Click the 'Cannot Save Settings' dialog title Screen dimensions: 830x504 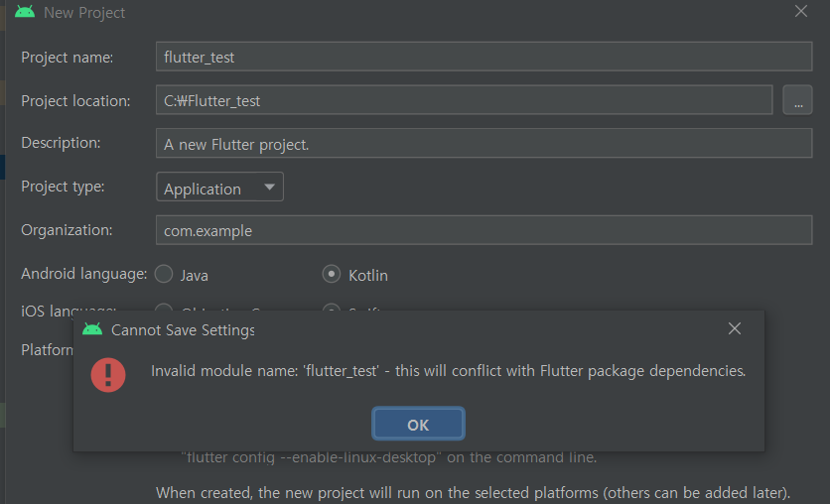(x=183, y=330)
